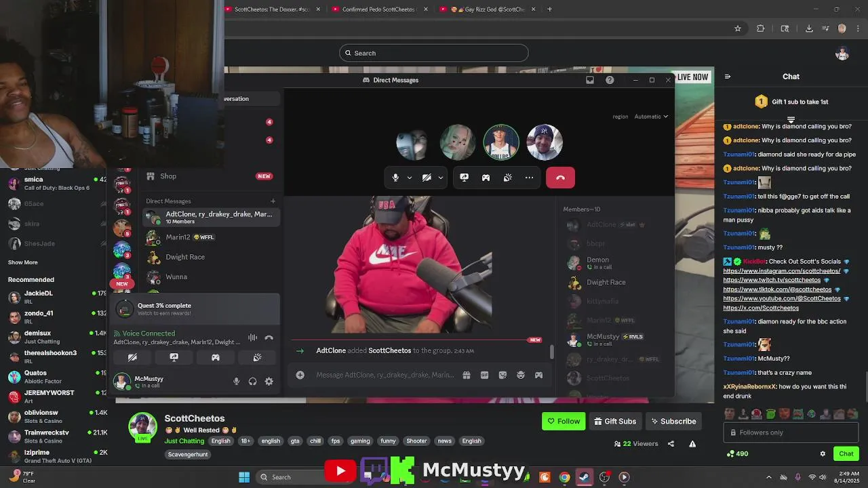Screen dimensions: 868x488
Task: Report stream using warning triangle icon
Action: tap(692, 444)
